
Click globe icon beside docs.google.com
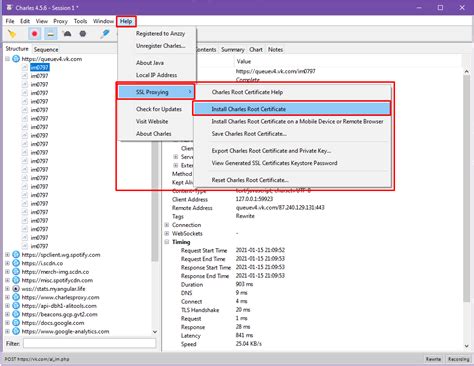pos(16,323)
